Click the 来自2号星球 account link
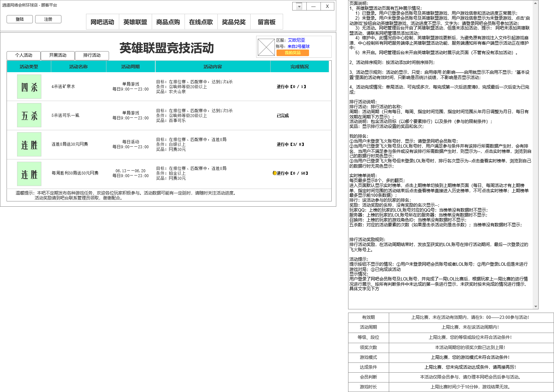 click(x=299, y=47)
